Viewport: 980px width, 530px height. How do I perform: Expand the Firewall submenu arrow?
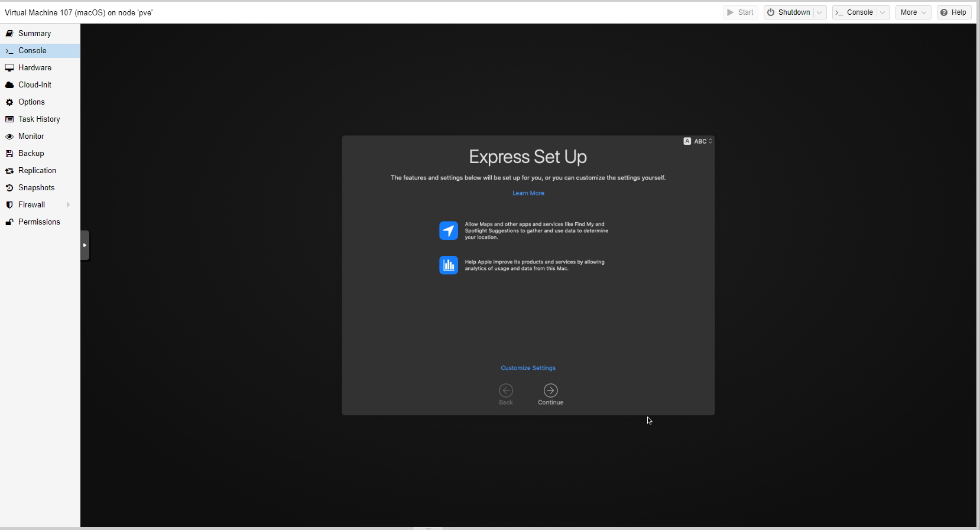point(69,205)
